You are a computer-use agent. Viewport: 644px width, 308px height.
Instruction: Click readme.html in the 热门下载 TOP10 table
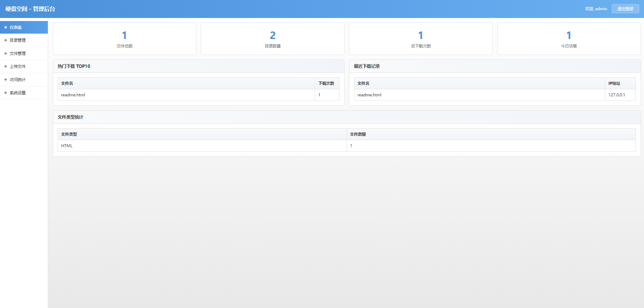(x=73, y=95)
